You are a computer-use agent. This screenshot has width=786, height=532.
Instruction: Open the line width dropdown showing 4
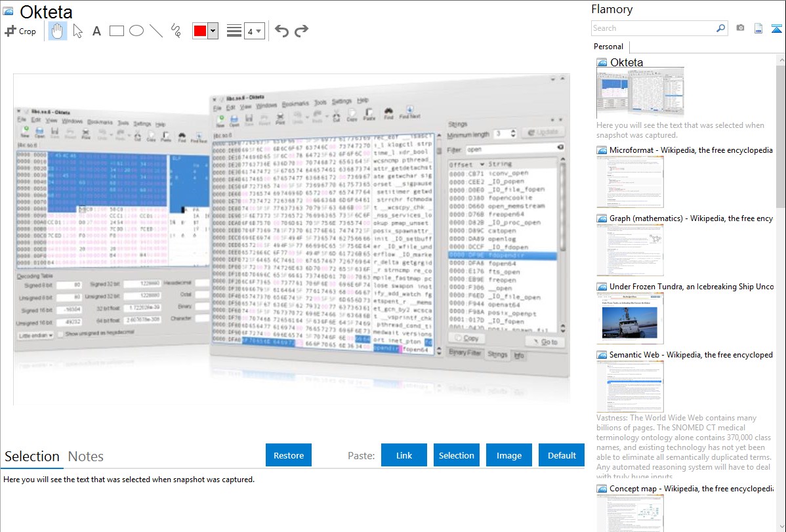[x=254, y=31]
